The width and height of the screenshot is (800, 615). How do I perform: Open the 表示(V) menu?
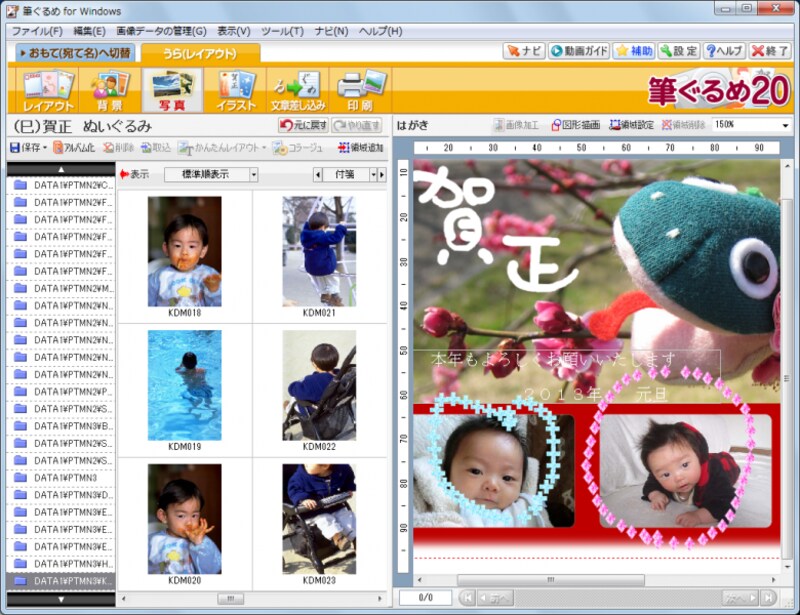(x=234, y=31)
